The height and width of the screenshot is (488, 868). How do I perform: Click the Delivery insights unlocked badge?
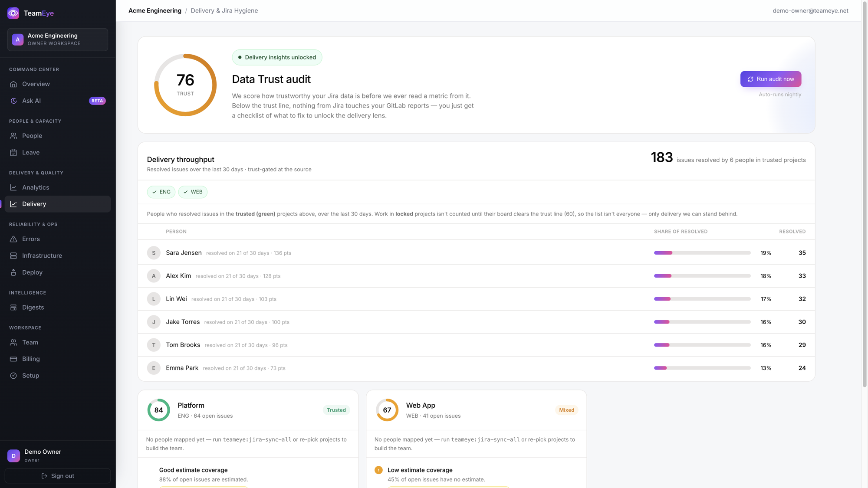pos(277,57)
